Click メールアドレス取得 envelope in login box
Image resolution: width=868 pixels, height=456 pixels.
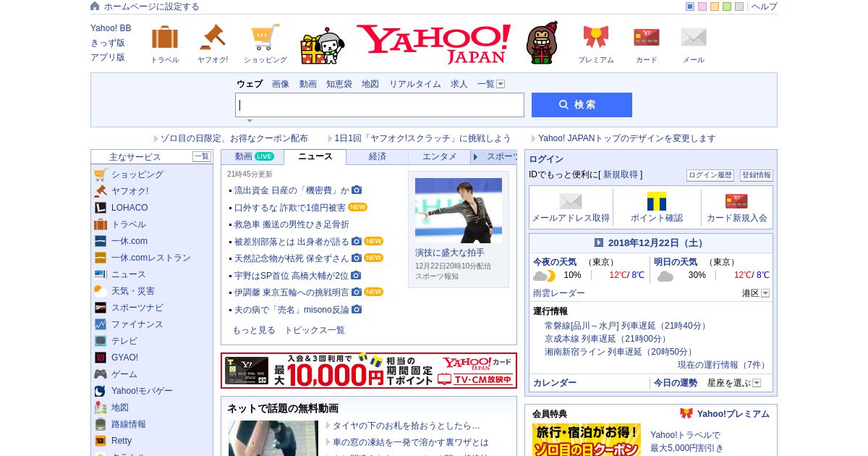click(571, 201)
